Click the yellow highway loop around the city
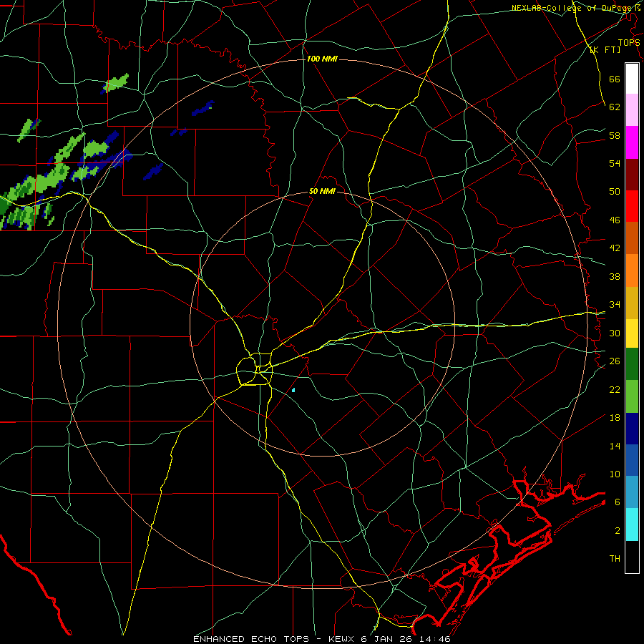 point(254,369)
